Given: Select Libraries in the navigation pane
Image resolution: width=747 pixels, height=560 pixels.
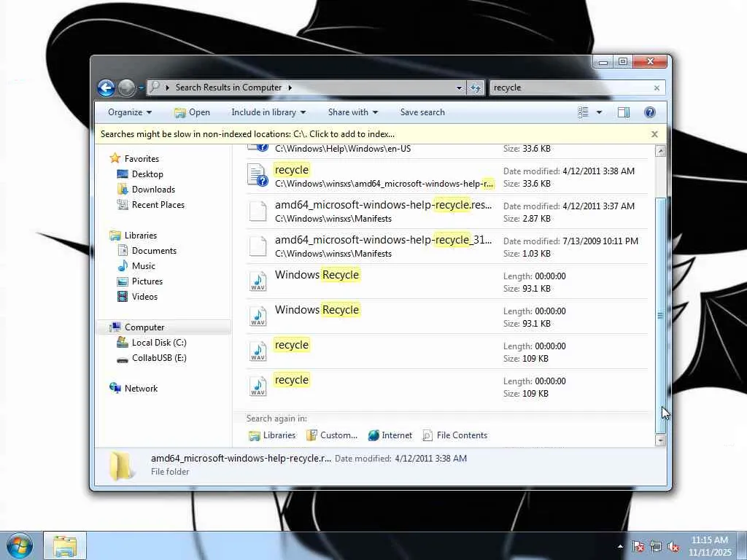Looking at the screenshot, I should (x=141, y=236).
